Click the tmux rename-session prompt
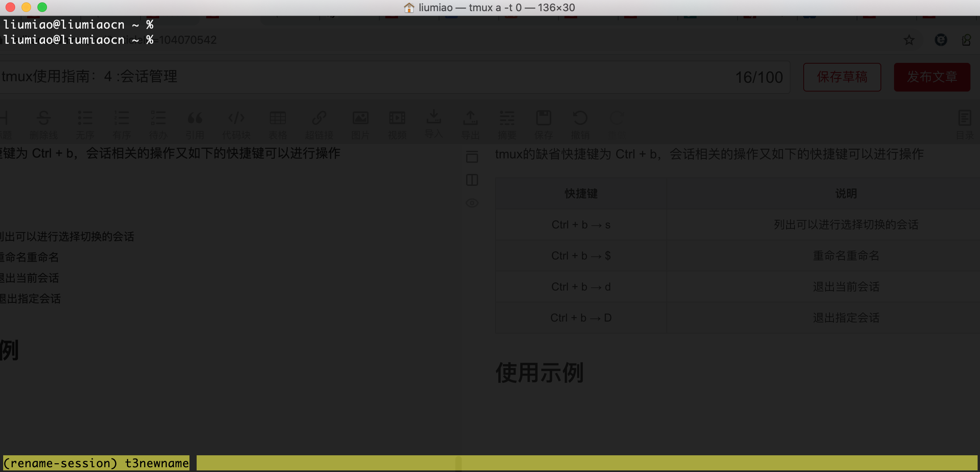Image resolution: width=980 pixels, height=472 pixels. click(96, 463)
